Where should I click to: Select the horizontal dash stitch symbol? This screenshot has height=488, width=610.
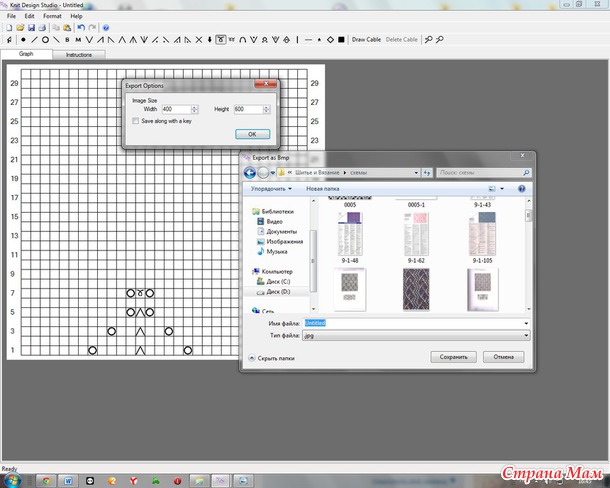coord(309,39)
